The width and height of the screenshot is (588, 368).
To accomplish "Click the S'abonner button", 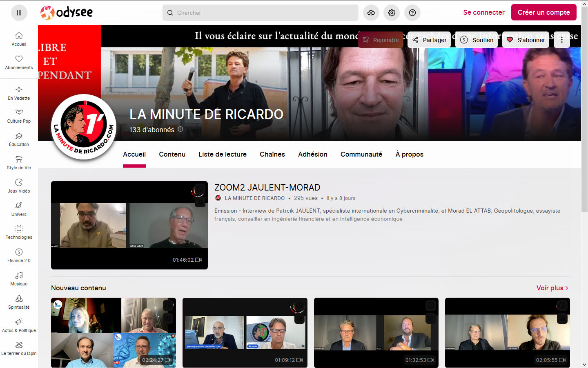I will click(x=526, y=40).
